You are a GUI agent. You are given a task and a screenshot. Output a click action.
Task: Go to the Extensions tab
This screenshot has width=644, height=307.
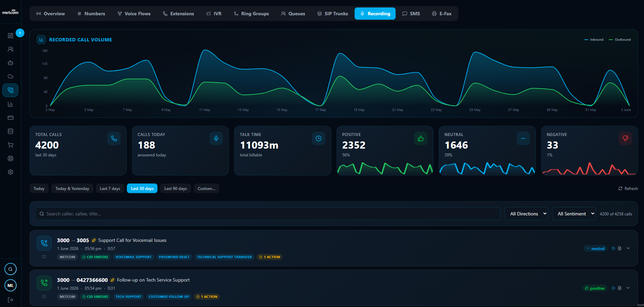click(x=178, y=14)
